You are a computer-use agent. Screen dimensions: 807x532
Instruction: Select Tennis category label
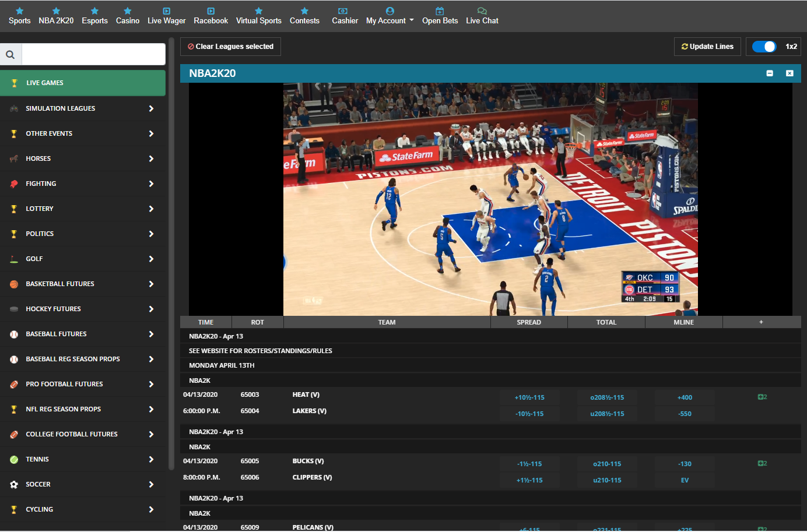pyautogui.click(x=37, y=459)
